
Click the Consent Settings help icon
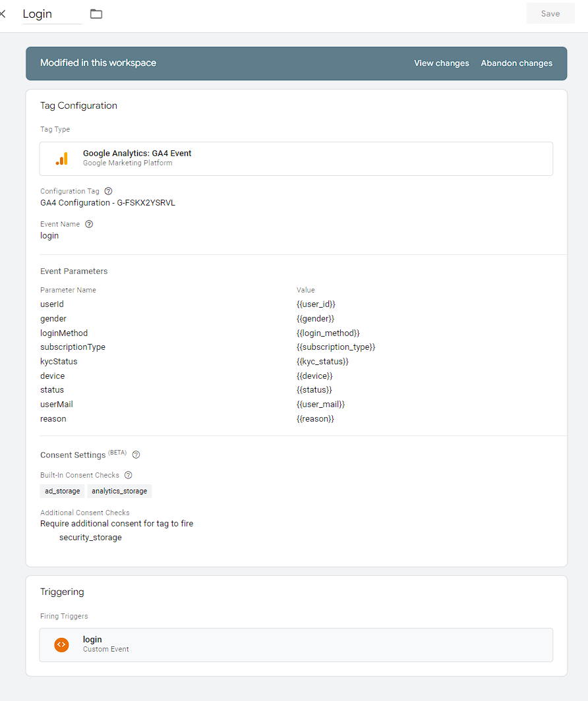136,455
